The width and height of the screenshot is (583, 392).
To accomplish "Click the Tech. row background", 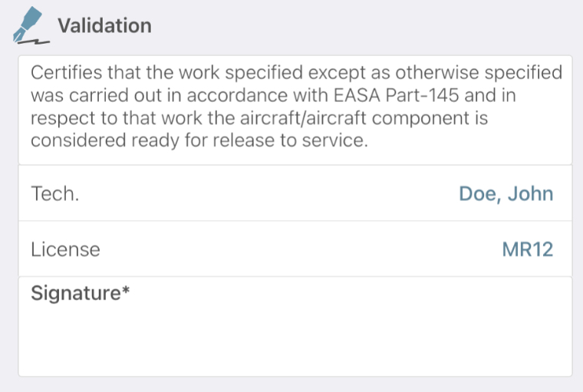I will [x=295, y=193].
